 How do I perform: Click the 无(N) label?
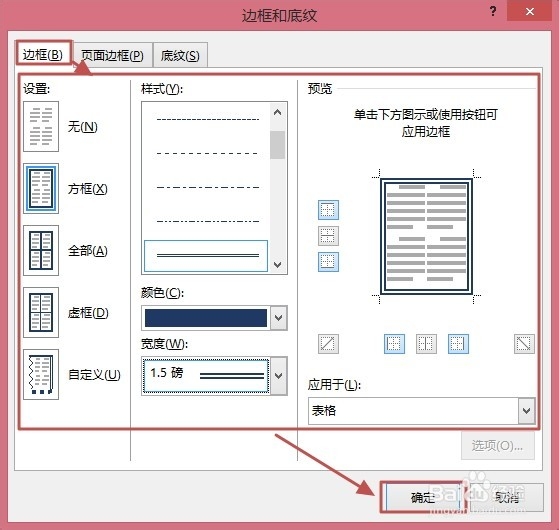[x=83, y=127]
